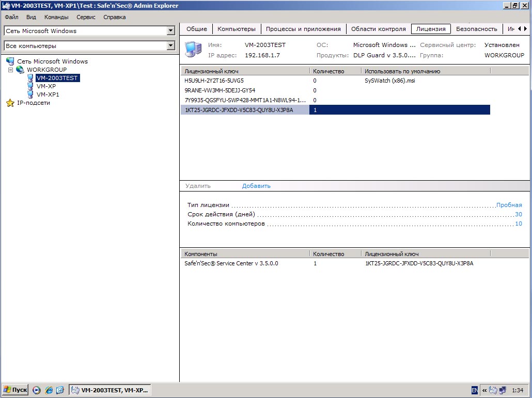
Task: Click SySWatch (x86).msi default entry
Action: [x=390, y=81]
